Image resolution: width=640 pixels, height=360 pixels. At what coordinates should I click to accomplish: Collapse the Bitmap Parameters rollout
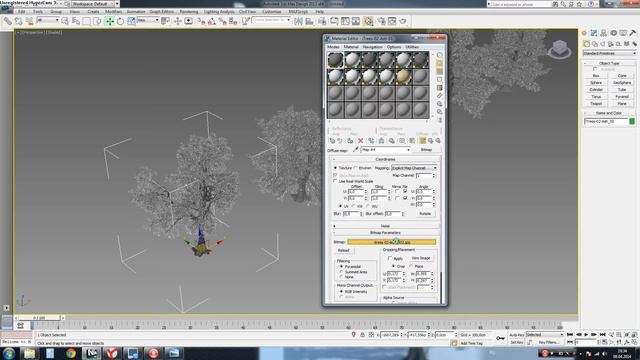point(385,233)
